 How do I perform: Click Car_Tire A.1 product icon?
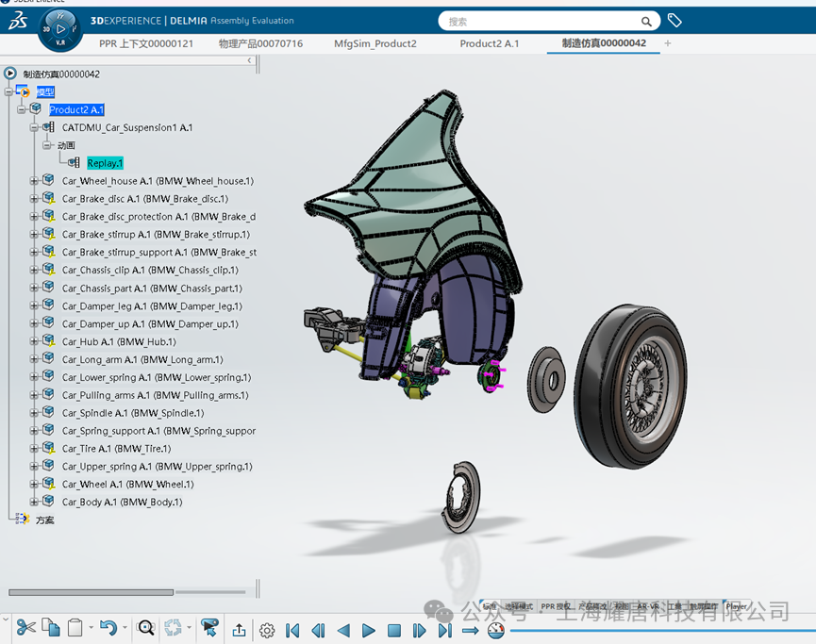[x=49, y=447]
